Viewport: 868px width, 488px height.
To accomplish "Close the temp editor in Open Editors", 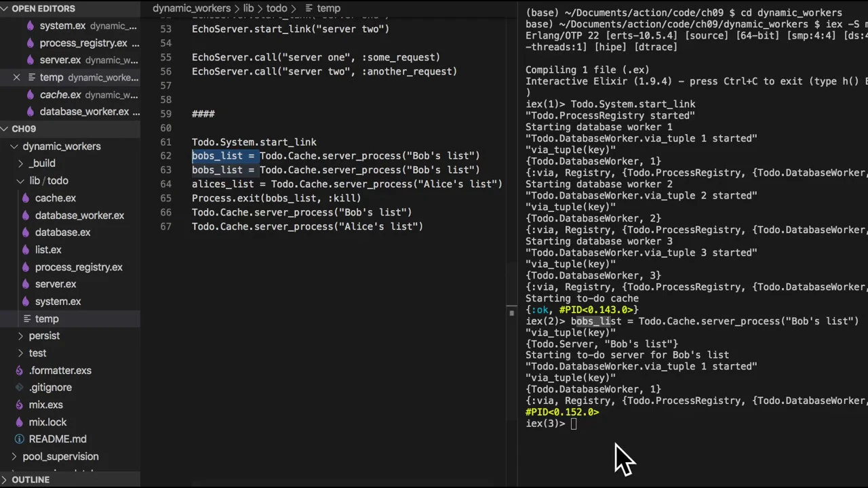I will click(x=17, y=77).
